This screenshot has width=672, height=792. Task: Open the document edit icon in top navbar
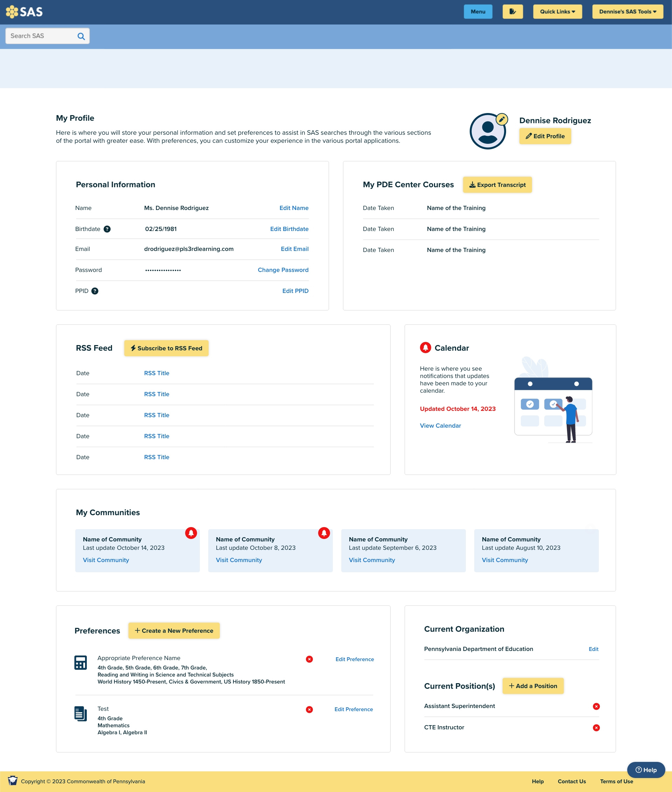point(512,12)
